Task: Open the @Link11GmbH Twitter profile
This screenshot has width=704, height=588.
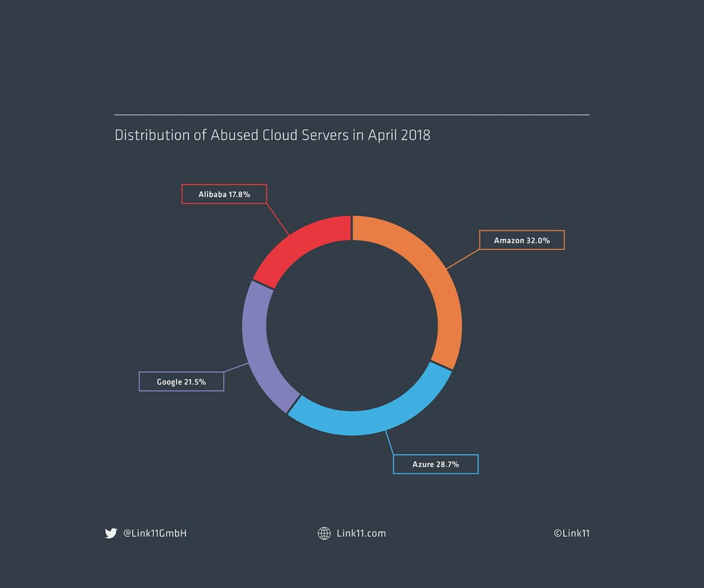Action: (155, 533)
